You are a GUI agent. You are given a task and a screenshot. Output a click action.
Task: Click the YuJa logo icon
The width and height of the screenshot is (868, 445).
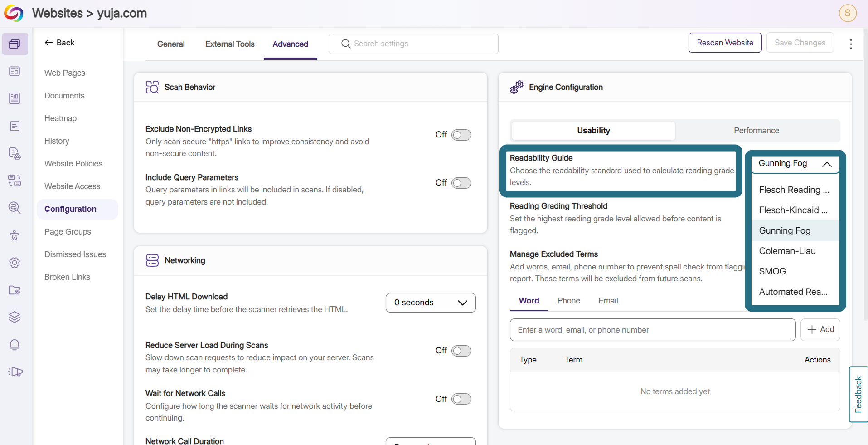(14, 13)
